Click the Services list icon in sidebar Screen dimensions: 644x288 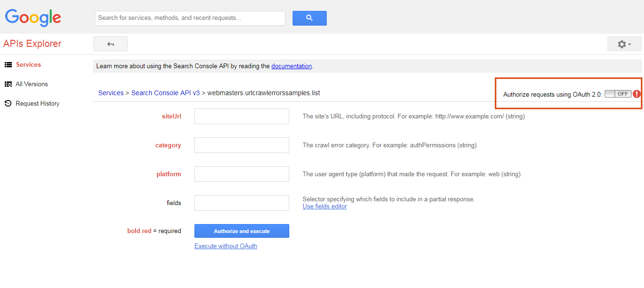[x=8, y=64]
